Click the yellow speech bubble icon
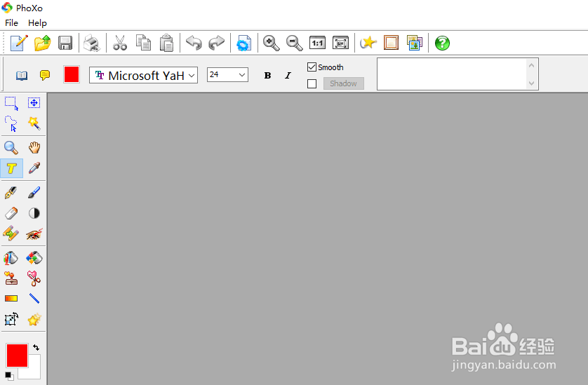The image size is (588, 385). point(45,75)
